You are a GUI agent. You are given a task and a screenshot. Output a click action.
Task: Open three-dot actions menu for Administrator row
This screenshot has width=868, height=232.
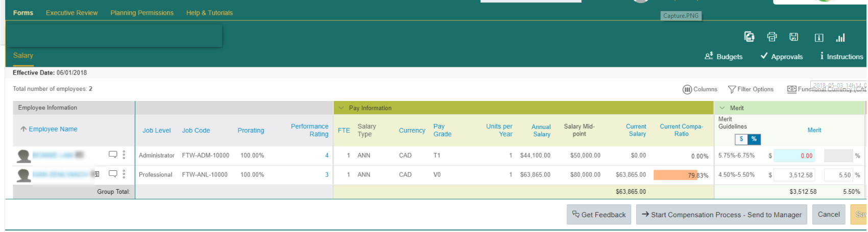124,155
